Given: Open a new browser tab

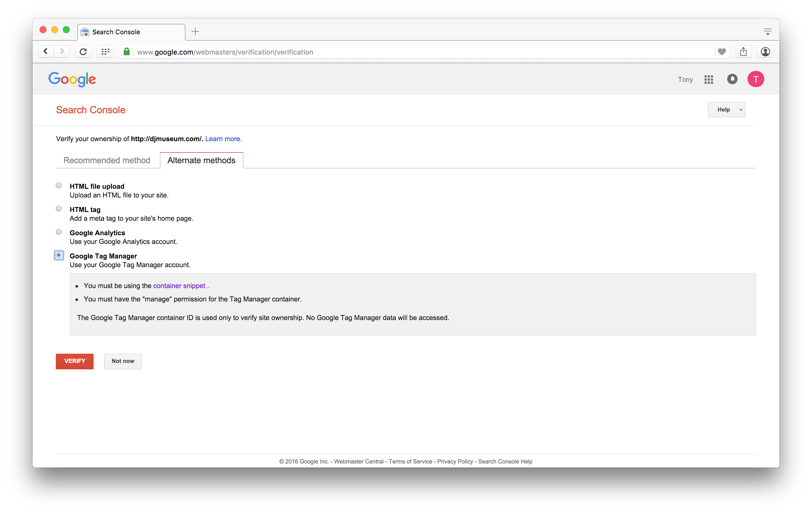Looking at the screenshot, I should pos(195,32).
